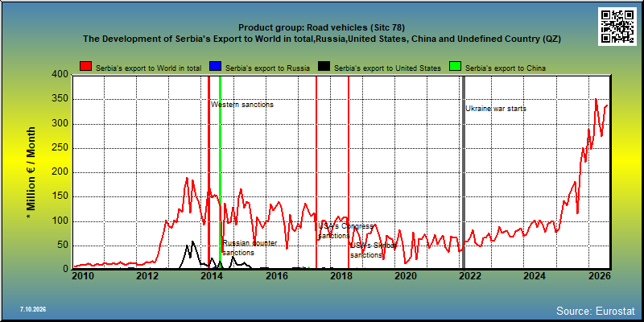Click blue swatch for export to Russia
The height and width of the screenshot is (322, 644).
216,67
